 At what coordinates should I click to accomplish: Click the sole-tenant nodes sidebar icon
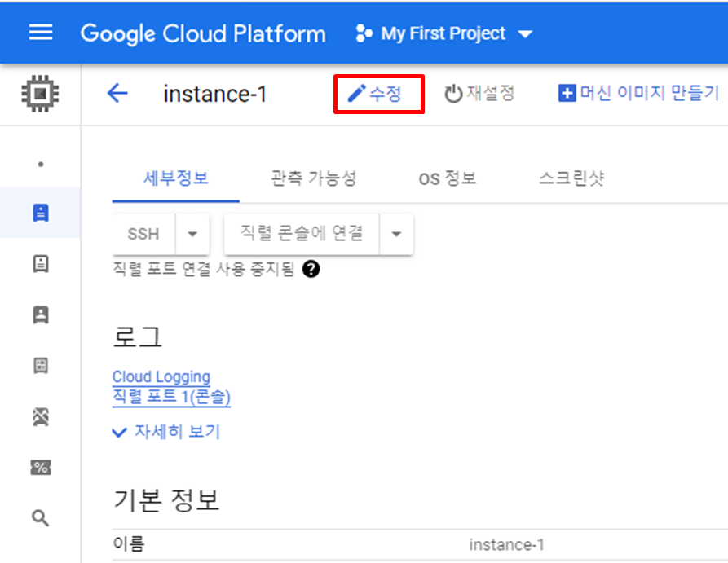coord(41,314)
